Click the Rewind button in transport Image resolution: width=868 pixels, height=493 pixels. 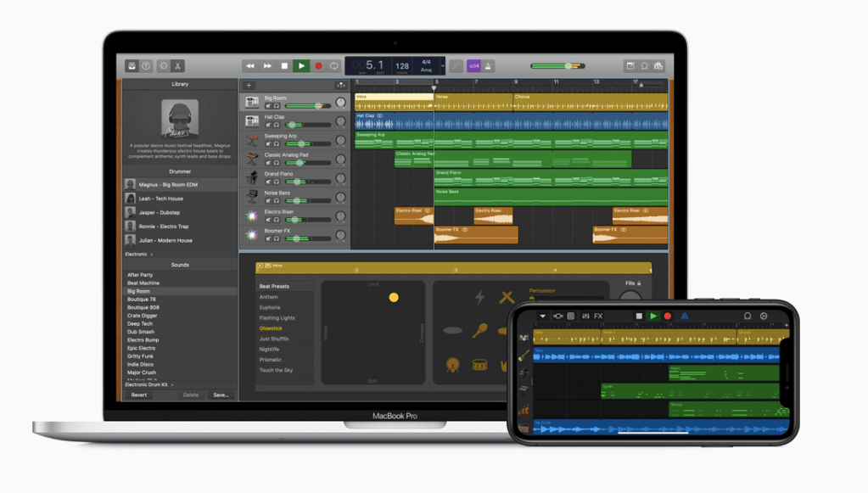point(249,66)
